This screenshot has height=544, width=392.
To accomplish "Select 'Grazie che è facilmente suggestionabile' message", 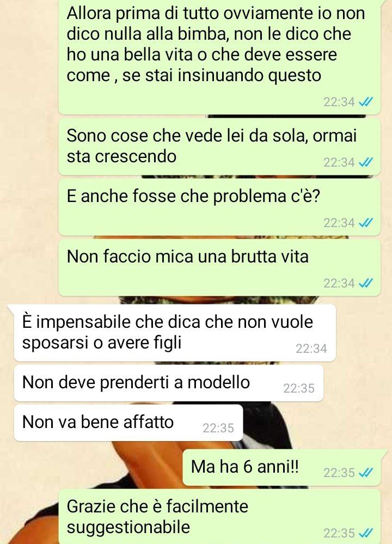I will click(x=219, y=517).
